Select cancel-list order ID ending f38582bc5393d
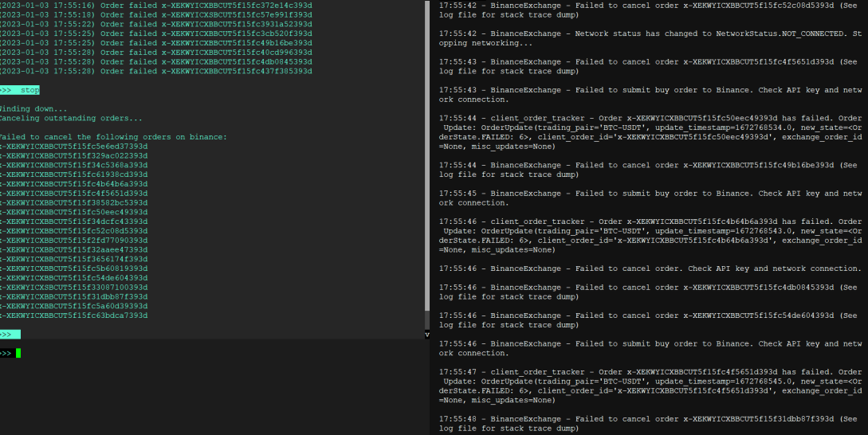 (x=73, y=203)
